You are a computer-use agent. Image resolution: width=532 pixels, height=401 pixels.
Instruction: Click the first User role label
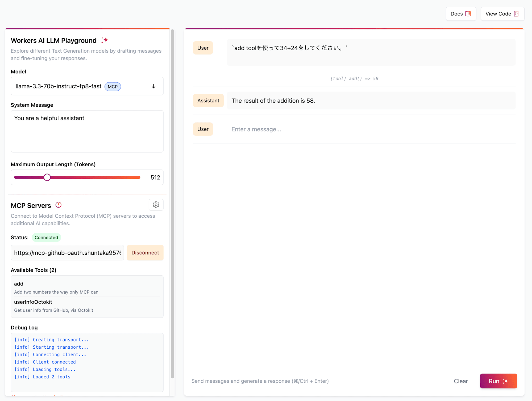[x=203, y=48]
